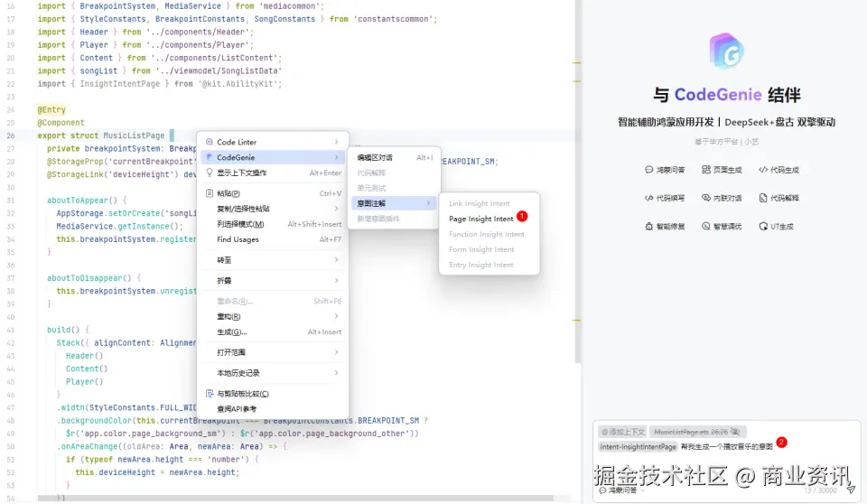Open the 页面生成 feature shortcut

(722, 170)
